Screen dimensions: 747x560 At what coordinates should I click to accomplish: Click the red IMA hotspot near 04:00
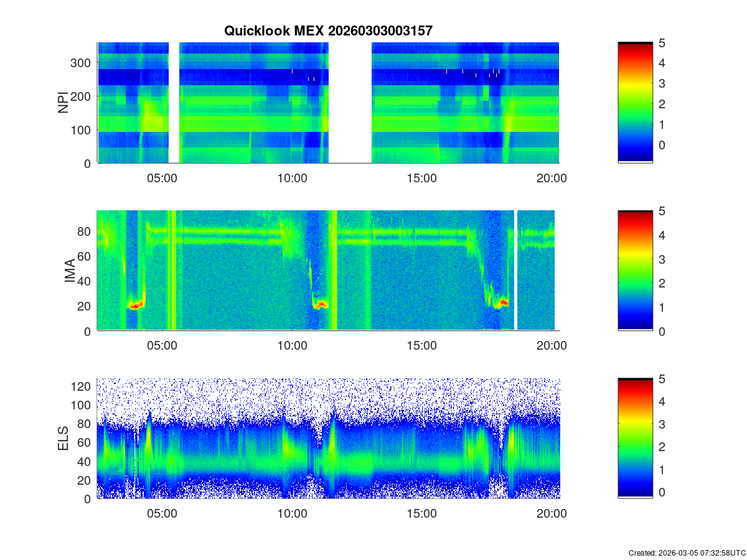(136, 305)
